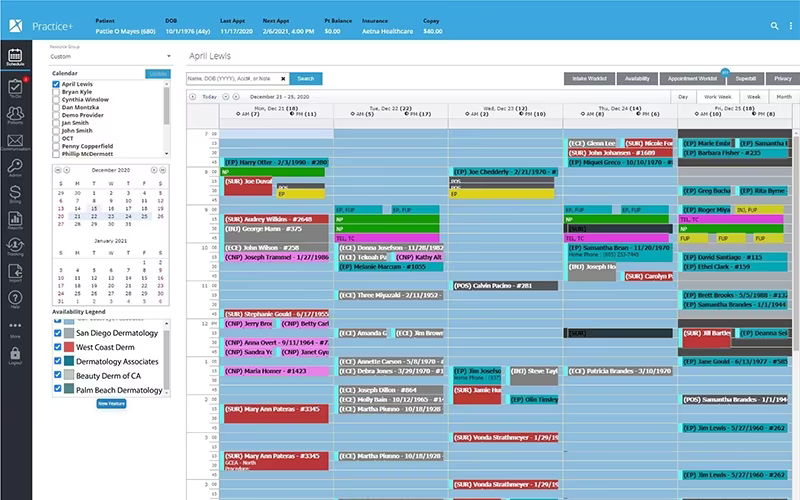This screenshot has height=500, width=800.
Task: Click in the patient name search field
Action: (x=233, y=79)
